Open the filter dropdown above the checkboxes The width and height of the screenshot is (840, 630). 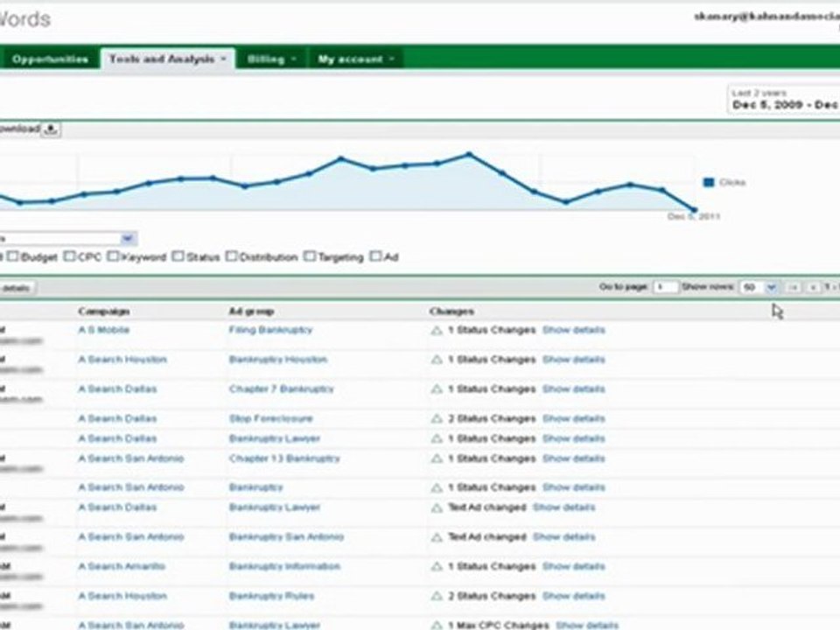67,238
